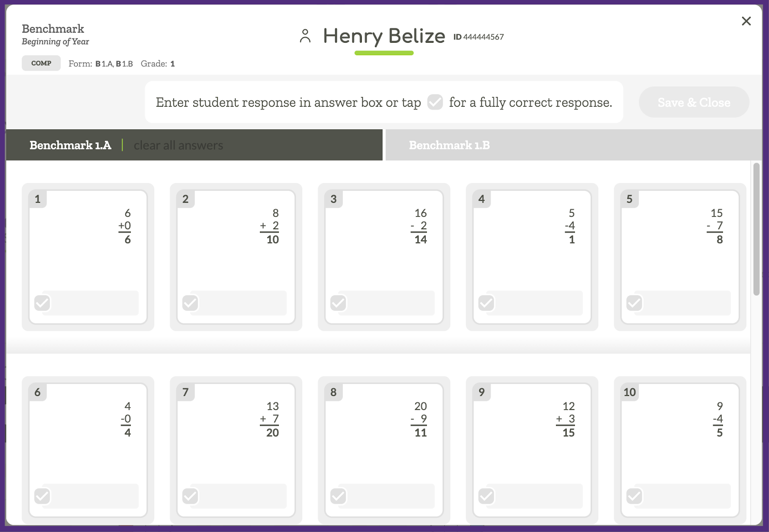Click clear all answers
Image resolution: width=769 pixels, height=532 pixels.
(178, 145)
